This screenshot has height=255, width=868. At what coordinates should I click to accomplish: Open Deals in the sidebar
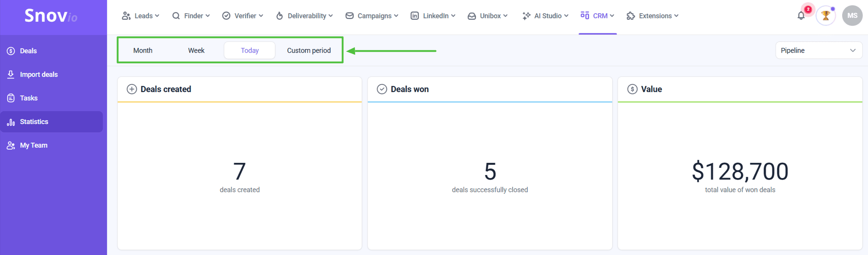click(28, 51)
